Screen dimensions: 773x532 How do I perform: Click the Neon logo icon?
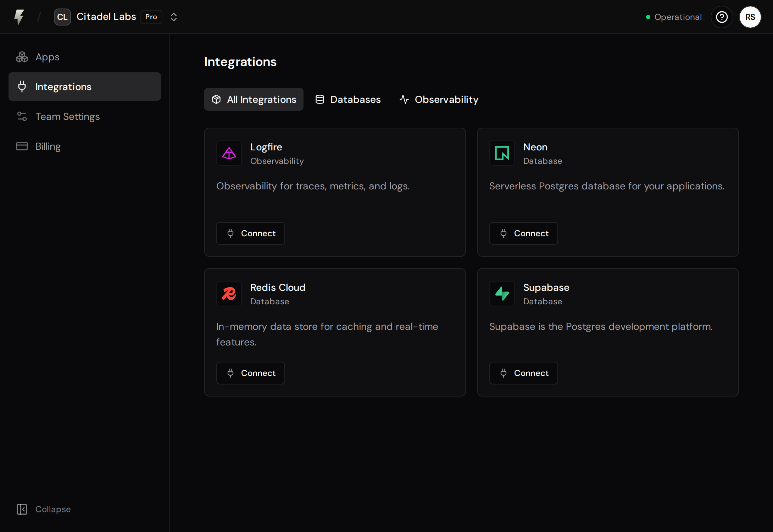[x=502, y=153]
